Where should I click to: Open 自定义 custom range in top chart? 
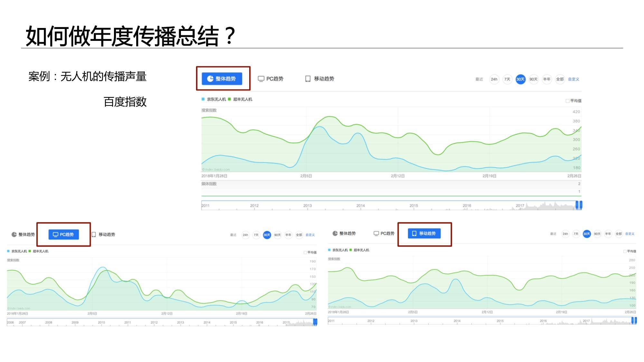[573, 79]
